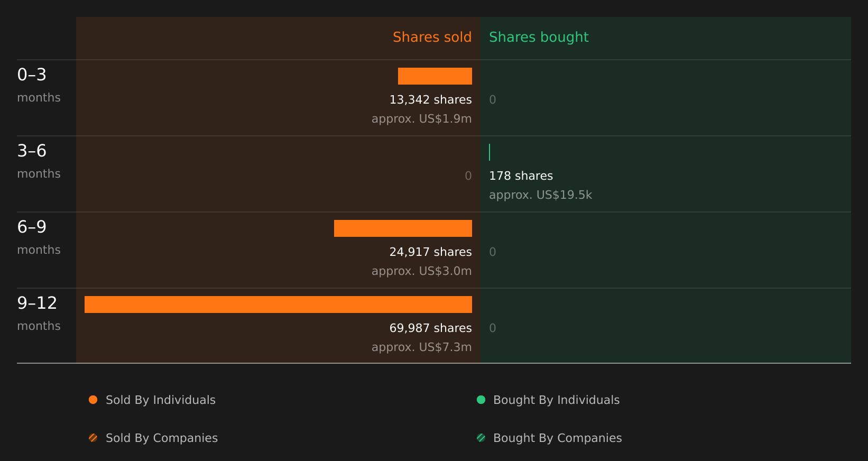Click the zero sold value in 3–6 months row
The height and width of the screenshot is (461, 868).
pos(468,176)
